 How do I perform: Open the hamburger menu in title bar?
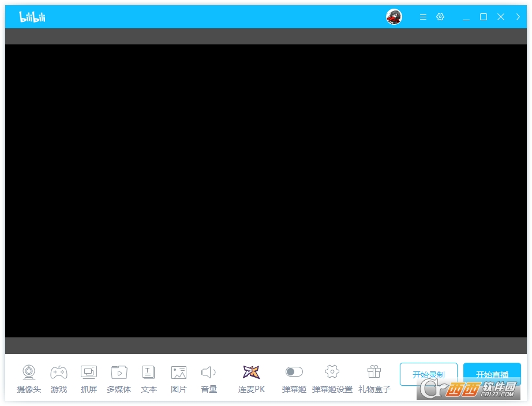tap(423, 17)
